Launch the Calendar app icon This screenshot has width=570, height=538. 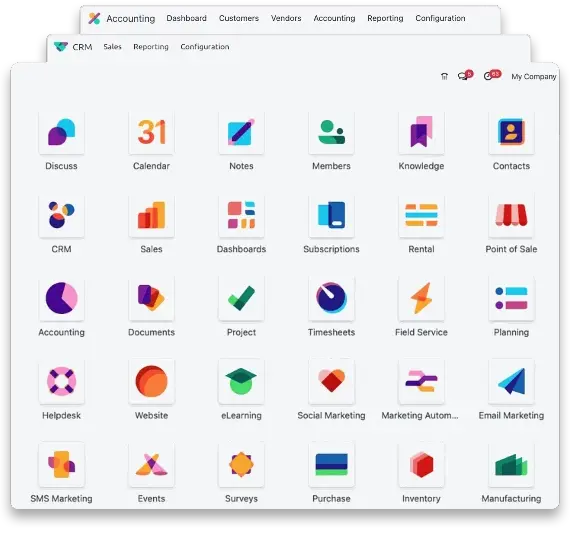pyautogui.click(x=152, y=133)
